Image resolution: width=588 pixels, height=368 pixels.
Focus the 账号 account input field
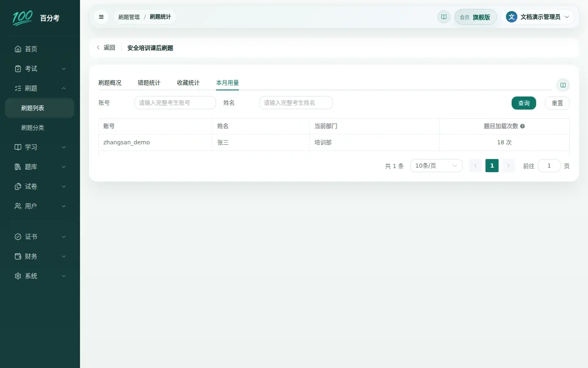(175, 103)
